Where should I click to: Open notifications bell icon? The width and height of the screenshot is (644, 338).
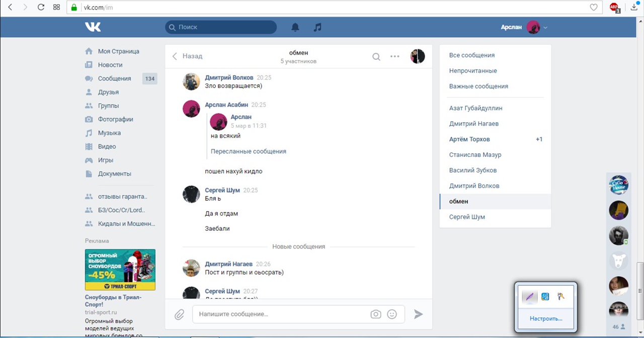click(295, 27)
